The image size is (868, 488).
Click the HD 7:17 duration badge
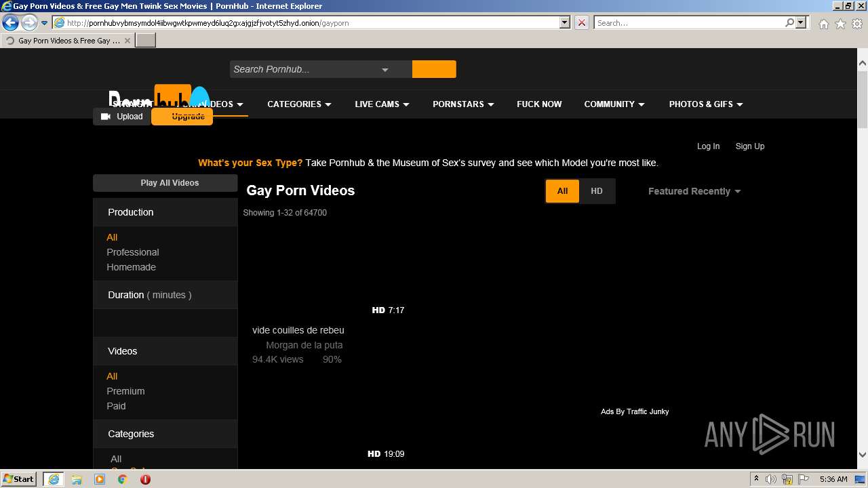pyautogui.click(x=388, y=310)
